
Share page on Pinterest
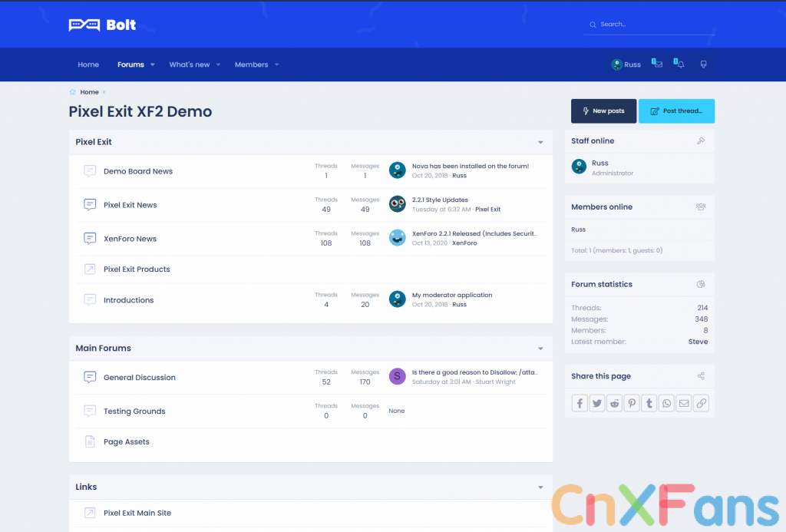(632, 403)
